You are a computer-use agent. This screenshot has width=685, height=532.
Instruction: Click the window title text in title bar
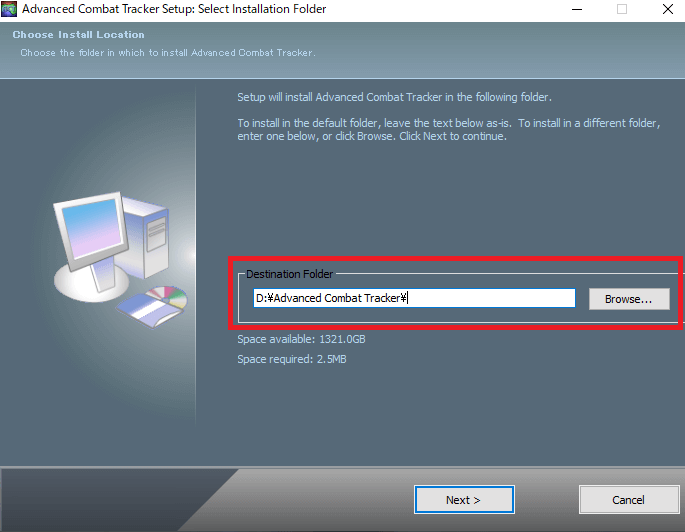174,10
